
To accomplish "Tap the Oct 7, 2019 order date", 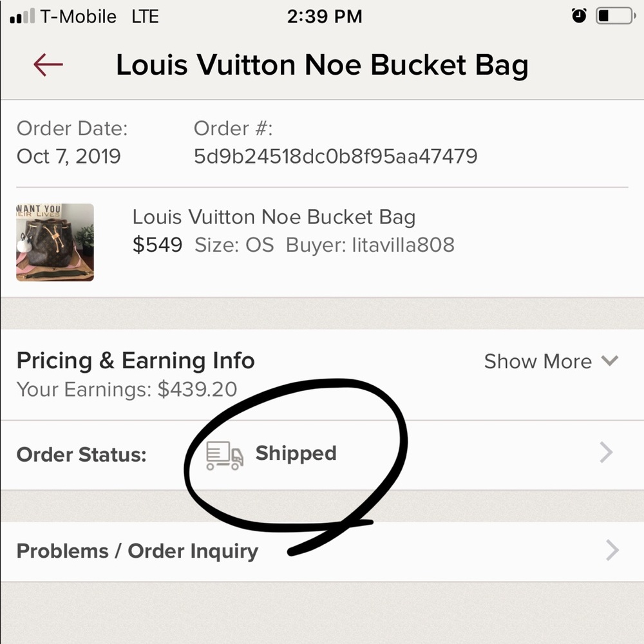I will (69, 156).
